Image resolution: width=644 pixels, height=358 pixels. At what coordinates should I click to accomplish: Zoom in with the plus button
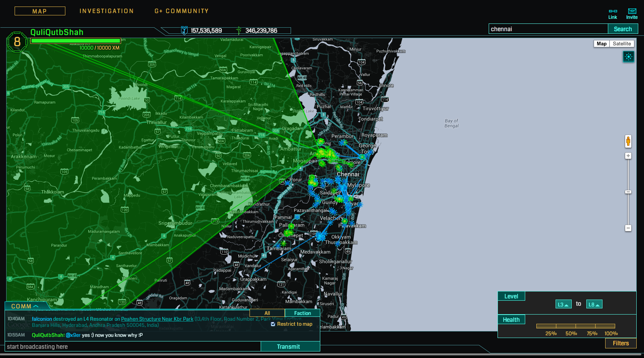coord(628,156)
